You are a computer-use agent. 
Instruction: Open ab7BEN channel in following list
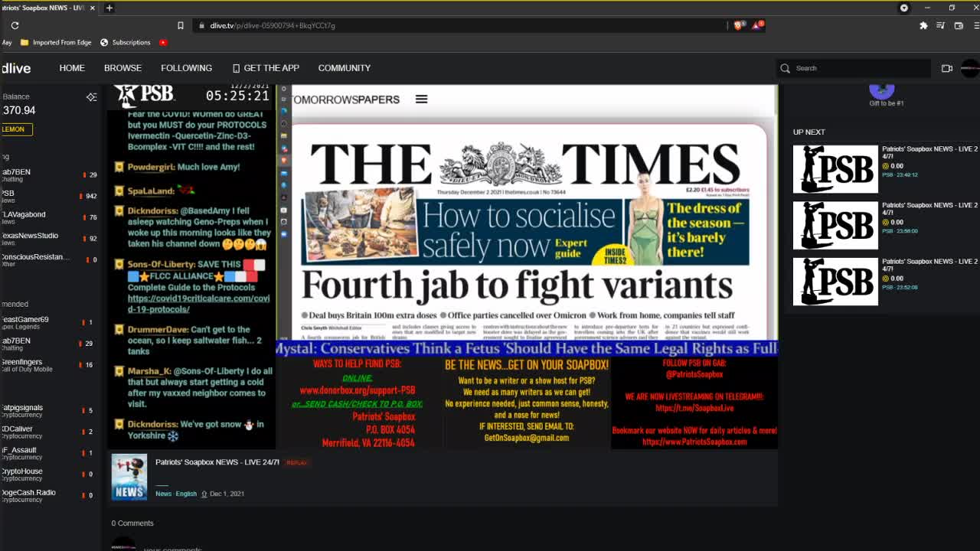pyautogui.click(x=49, y=175)
